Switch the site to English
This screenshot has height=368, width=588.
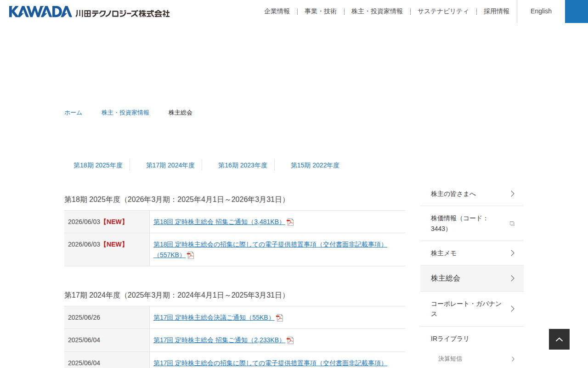[x=541, y=11]
